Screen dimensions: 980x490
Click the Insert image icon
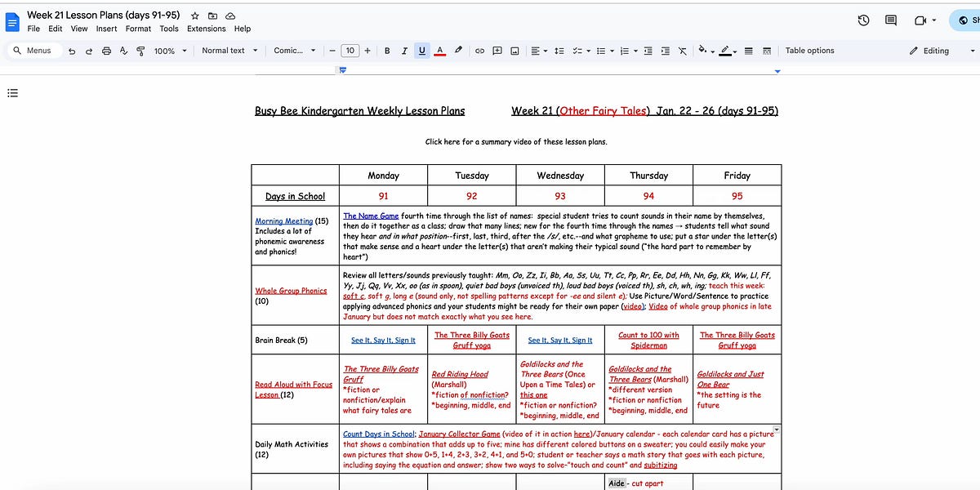pyautogui.click(x=514, y=50)
